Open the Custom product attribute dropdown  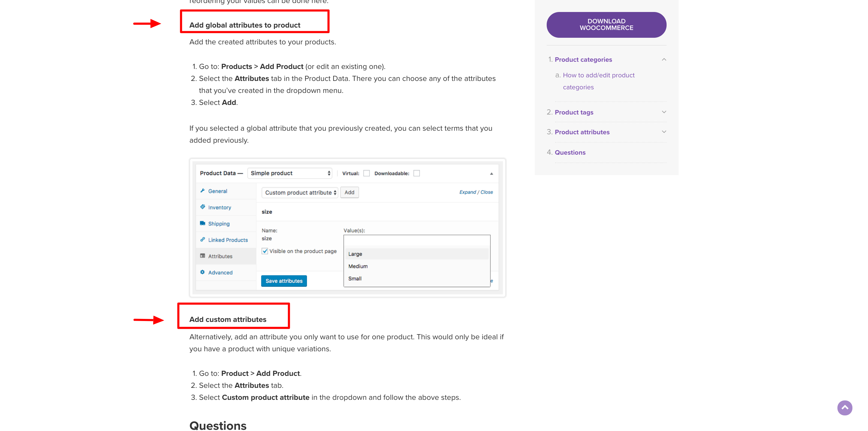click(x=299, y=192)
